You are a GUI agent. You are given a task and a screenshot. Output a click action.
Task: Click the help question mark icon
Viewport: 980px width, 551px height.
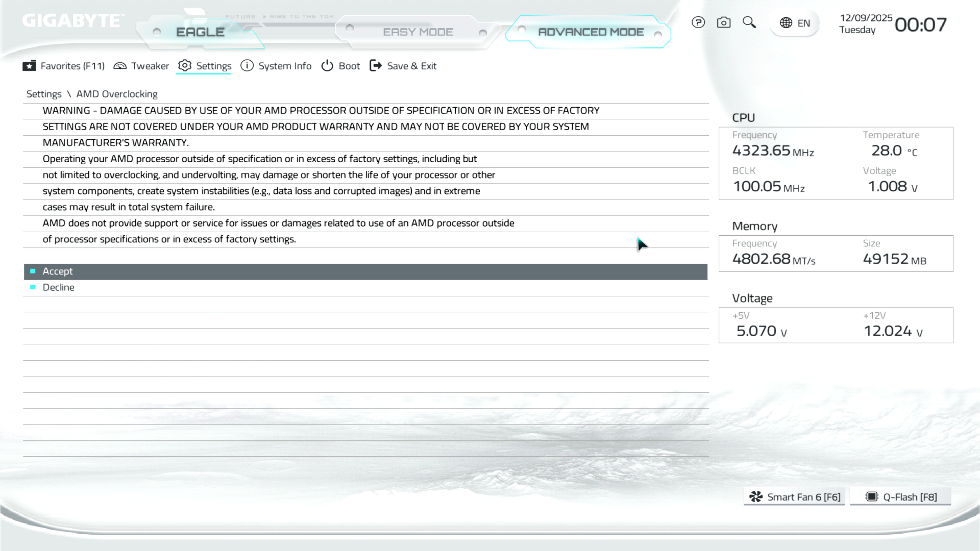698,22
